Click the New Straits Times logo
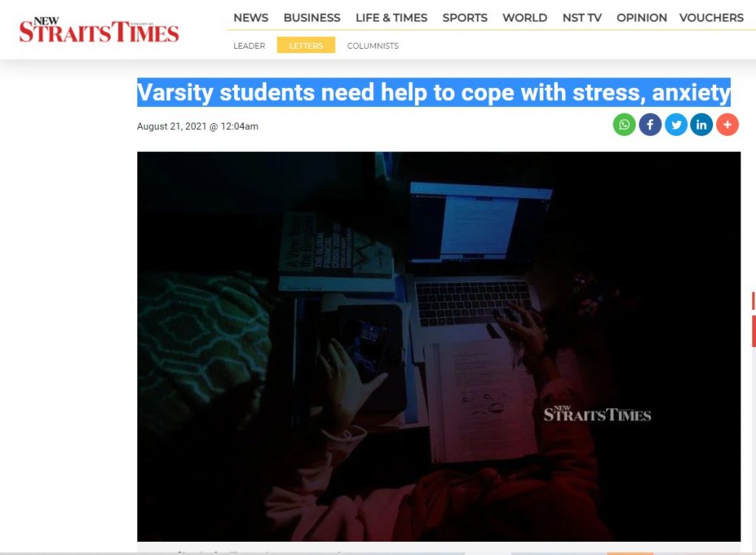The width and height of the screenshot is (756, 555). point(99,30)
